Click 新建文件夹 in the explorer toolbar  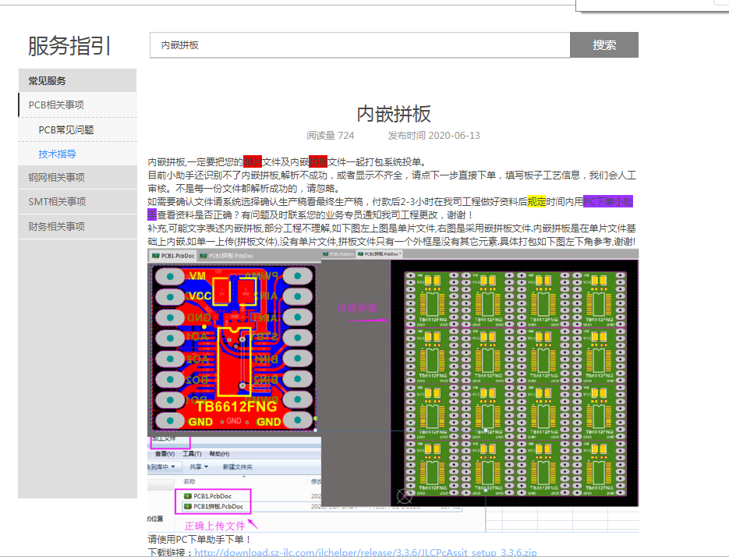pyautogui.click(x=238, y=466)
